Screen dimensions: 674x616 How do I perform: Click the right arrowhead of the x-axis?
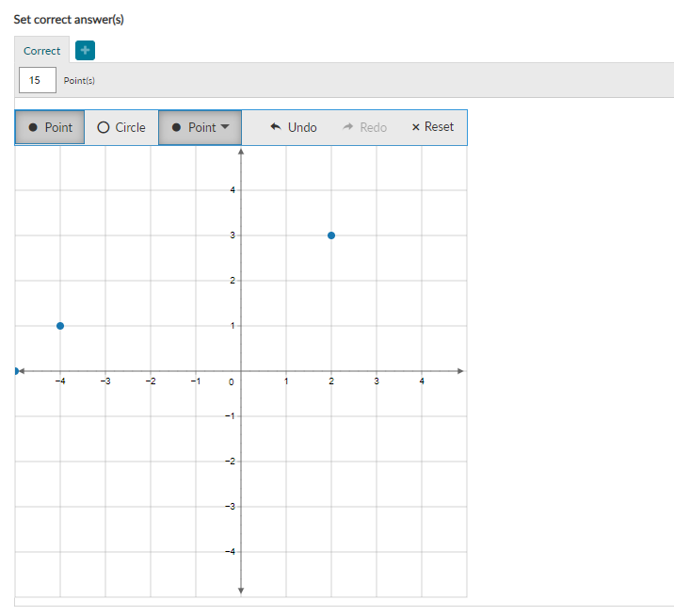(460, 371)
